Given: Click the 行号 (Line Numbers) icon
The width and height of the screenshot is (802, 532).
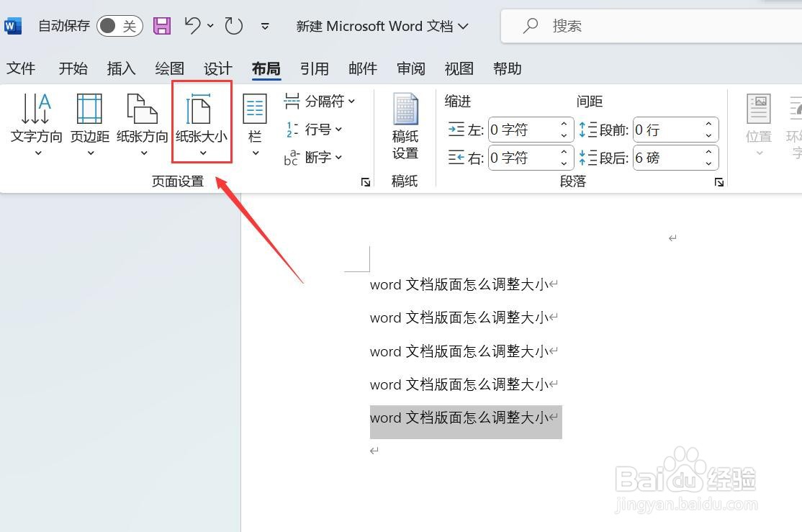Looking at the screenshot, I should pos(314,130).
